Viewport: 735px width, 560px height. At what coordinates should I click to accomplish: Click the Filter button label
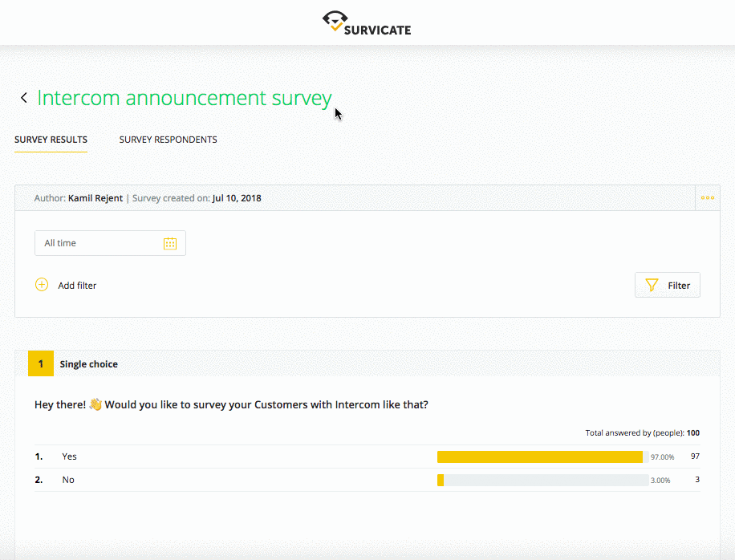(x=679, y=286)
